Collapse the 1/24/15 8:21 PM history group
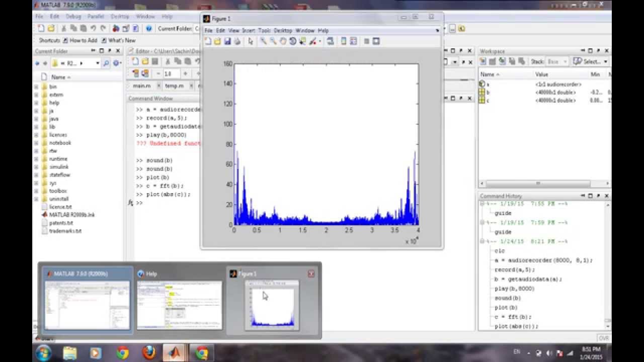Screen dimensions: 644x362 482,241
